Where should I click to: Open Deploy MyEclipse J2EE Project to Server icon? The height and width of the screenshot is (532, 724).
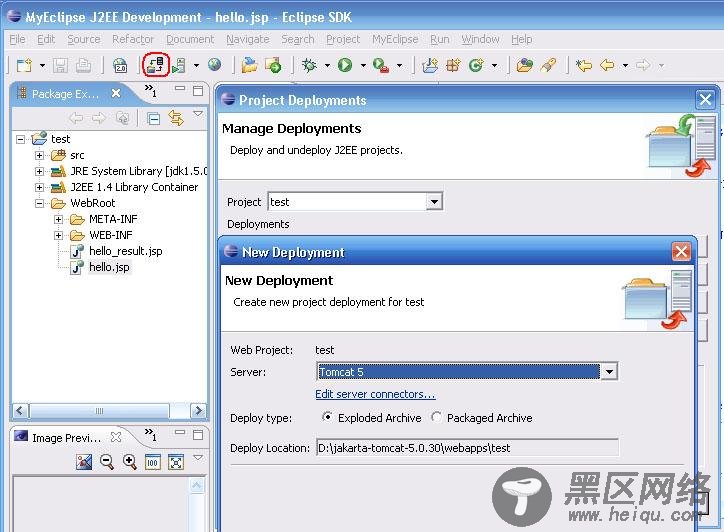[x=156, y=65]
